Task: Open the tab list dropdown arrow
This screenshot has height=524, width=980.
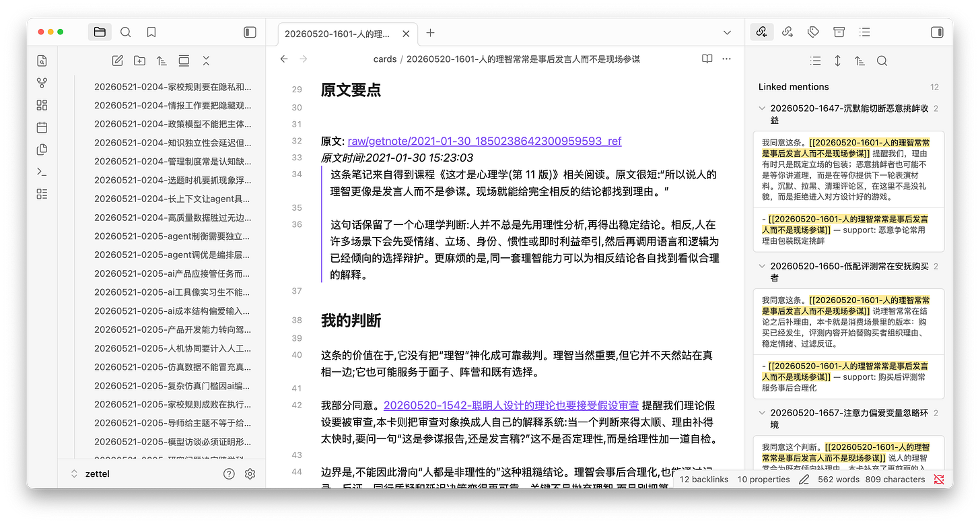Action: 727,33
